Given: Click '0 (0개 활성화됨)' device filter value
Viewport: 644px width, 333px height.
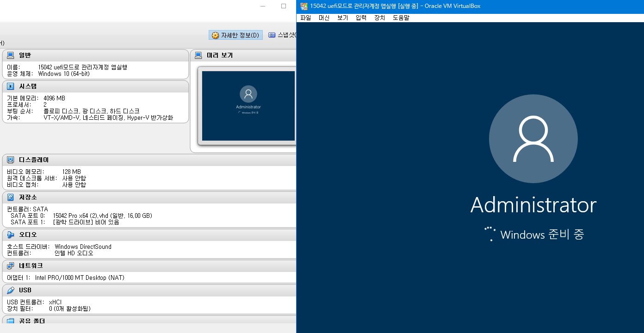Looking at the screenshot, I should tap(70, 308).
